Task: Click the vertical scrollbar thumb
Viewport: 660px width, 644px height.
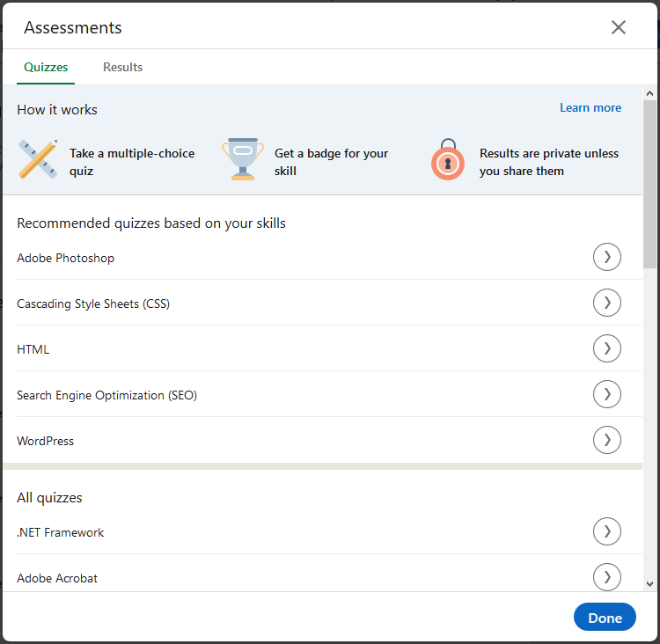Action: (x=649, y=185)
